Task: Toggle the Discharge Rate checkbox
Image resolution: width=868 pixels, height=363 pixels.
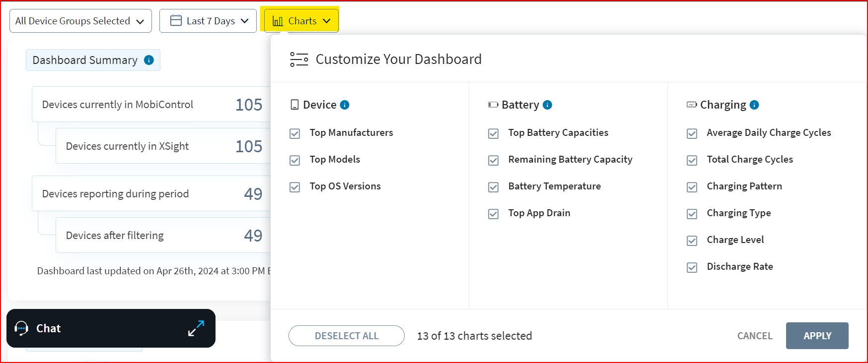Action: point(692,267)
